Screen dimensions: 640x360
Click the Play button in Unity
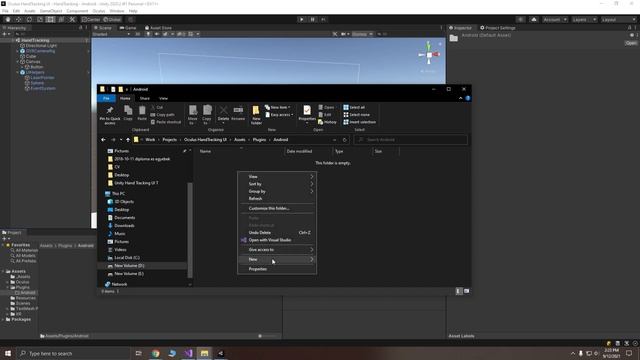click(302, 19)
